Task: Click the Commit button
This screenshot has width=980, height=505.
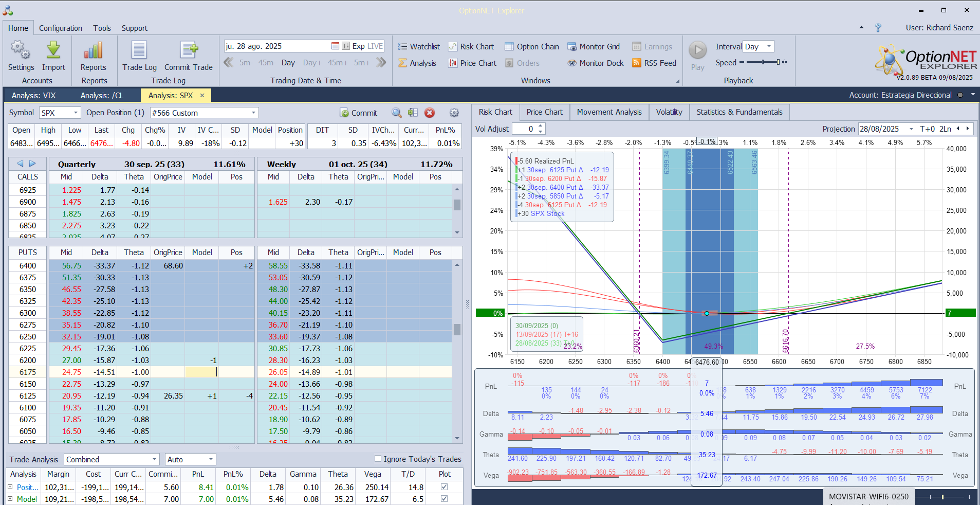Action: (359, 113)
